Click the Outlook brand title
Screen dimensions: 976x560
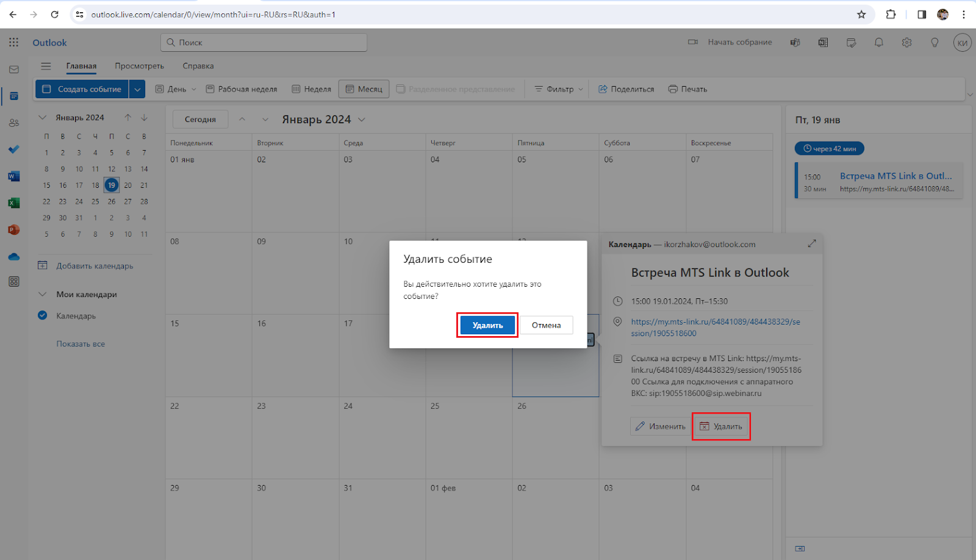click(x=49, y=43)
